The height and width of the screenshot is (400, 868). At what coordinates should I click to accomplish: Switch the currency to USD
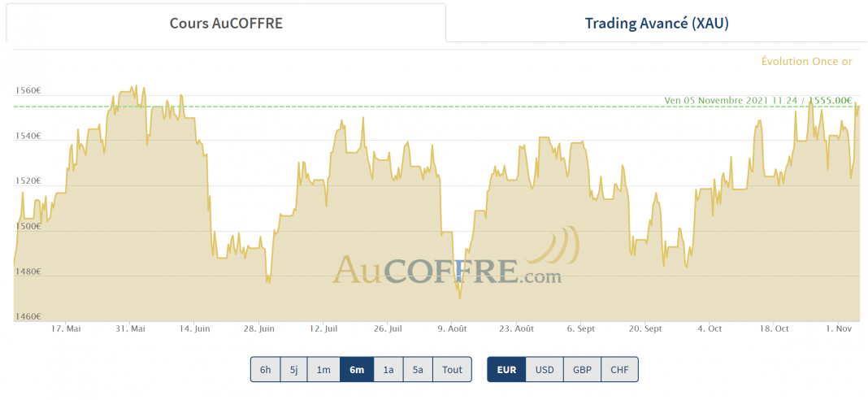point(544,369)
